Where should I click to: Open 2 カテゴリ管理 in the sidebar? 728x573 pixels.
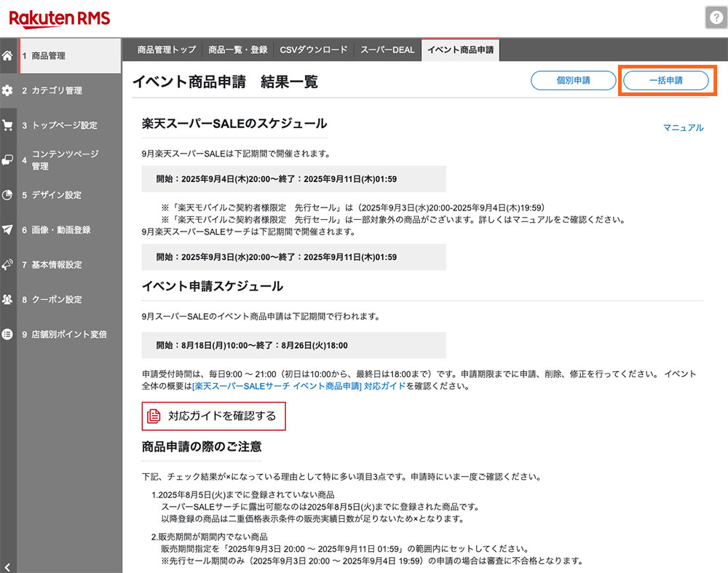point(70,90)
